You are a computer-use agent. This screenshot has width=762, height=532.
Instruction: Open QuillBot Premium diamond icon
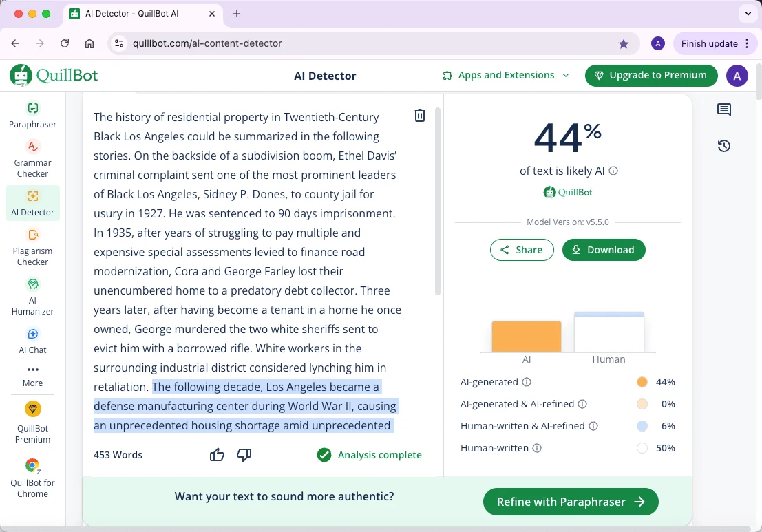point(32,409)
